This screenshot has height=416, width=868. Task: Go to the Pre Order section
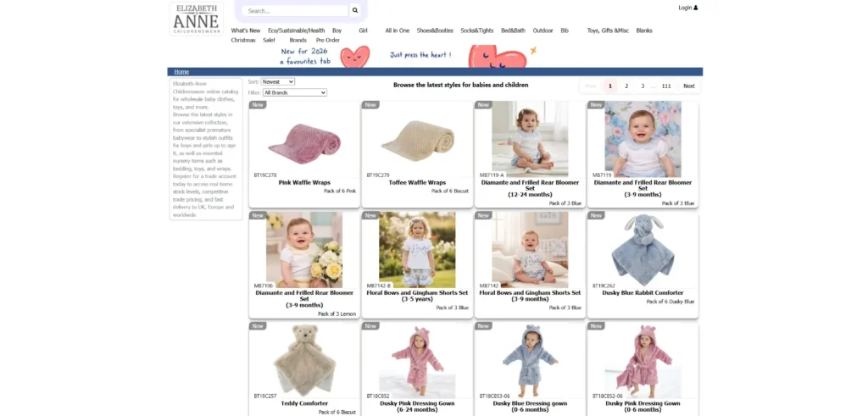[x=328, y=40]
